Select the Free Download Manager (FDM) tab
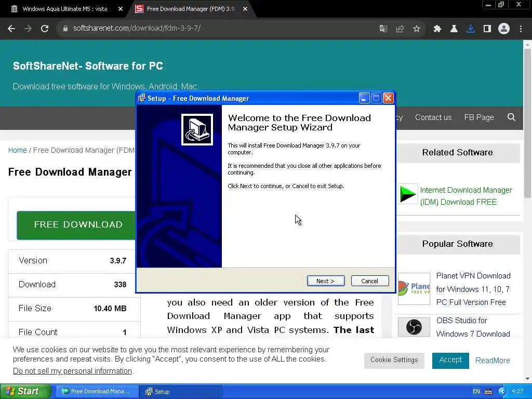The height and width of the screenshot is (399, 532). point(190,9)
